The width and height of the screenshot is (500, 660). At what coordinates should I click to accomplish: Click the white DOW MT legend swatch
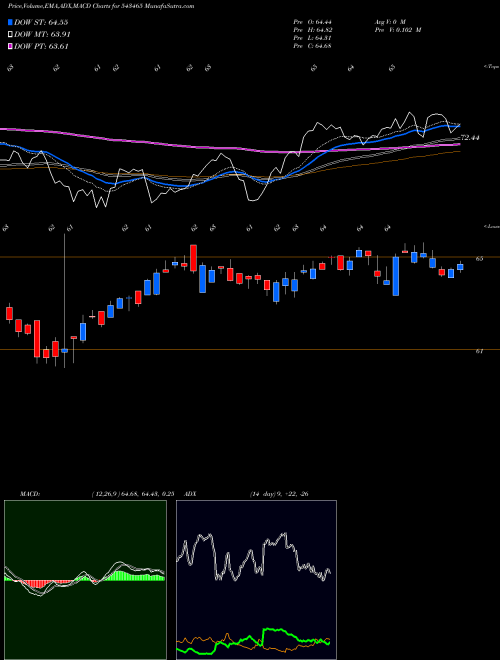(10, 35)
